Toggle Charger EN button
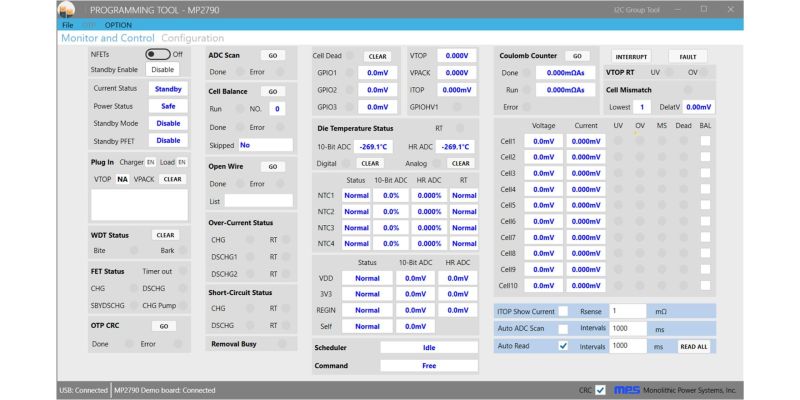Image resolution: width=800 pixels, height=400 pixels. [151, 162]
